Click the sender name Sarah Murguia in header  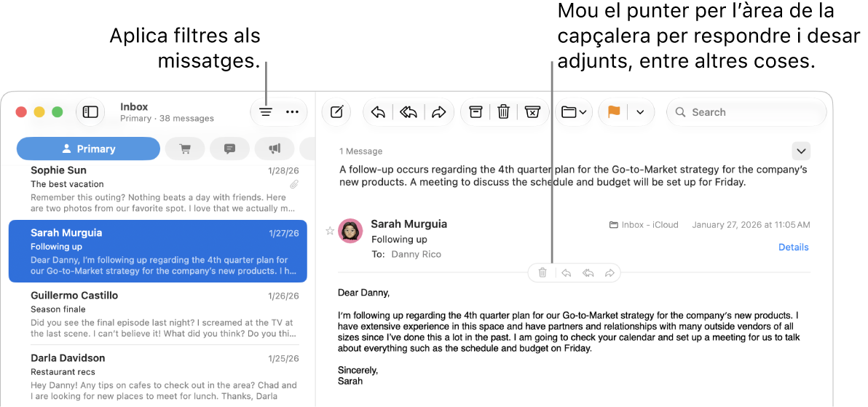pos(409,224)
